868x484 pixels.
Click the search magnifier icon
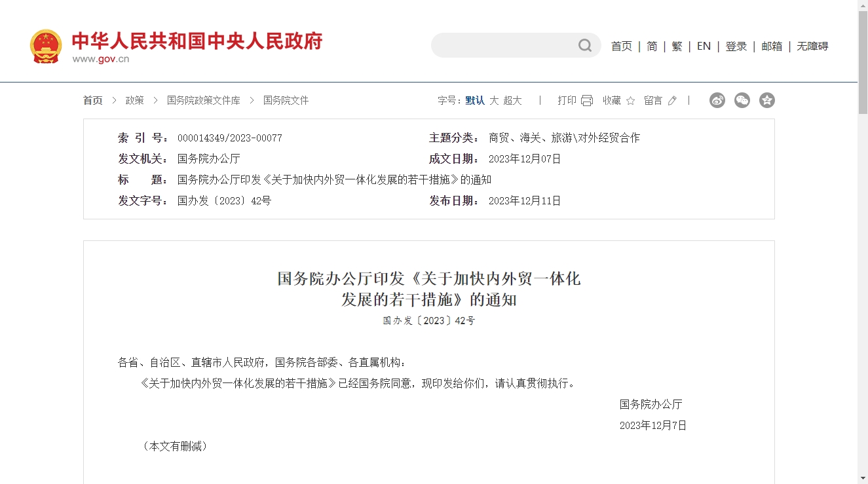(584, 45)
